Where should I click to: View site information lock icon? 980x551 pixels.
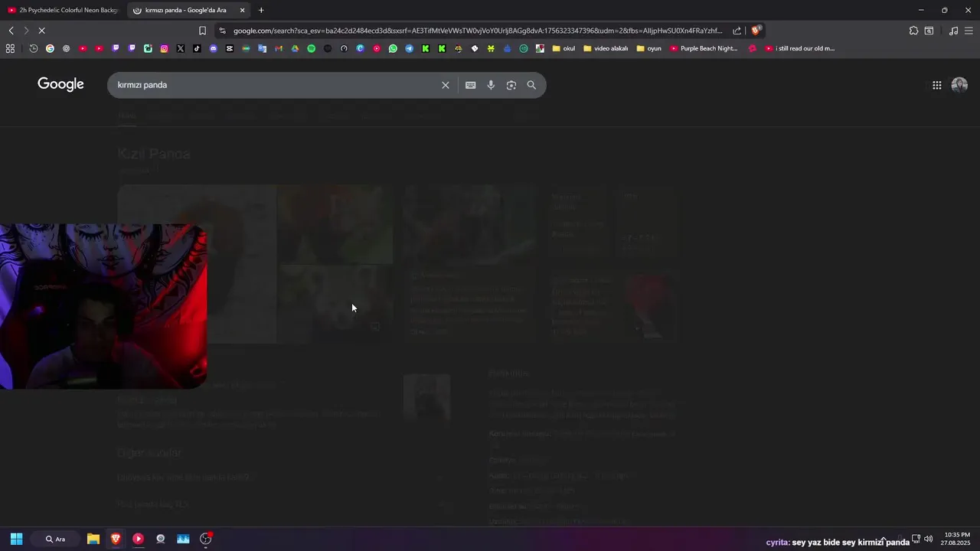pos(222,31)
